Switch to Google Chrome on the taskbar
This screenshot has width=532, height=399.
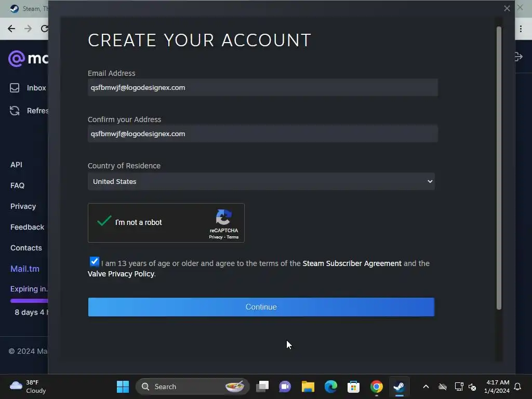(376, 387)
